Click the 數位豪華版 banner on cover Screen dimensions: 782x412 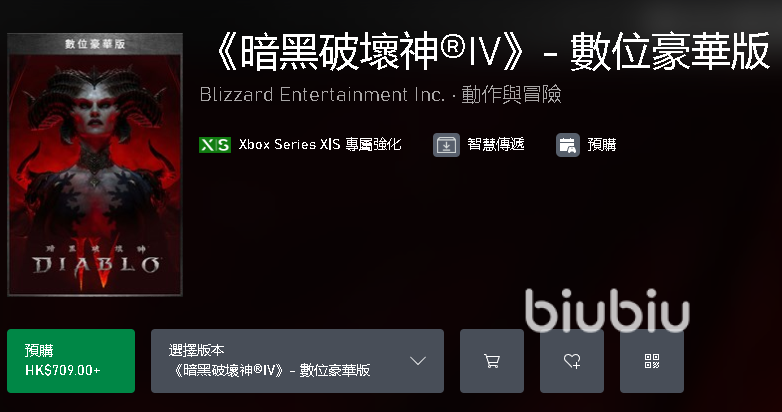click(x=95, y=44)
